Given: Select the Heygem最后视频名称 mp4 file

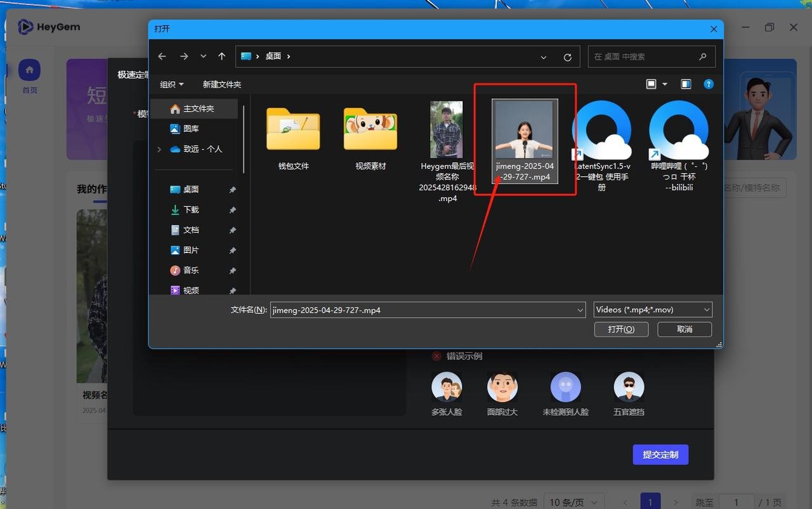Looking at the screenshot, I should 447,130.
